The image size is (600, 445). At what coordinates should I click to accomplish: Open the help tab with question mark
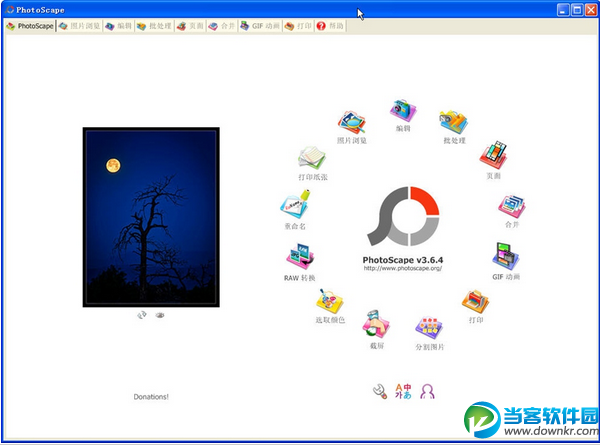[331, 26]
